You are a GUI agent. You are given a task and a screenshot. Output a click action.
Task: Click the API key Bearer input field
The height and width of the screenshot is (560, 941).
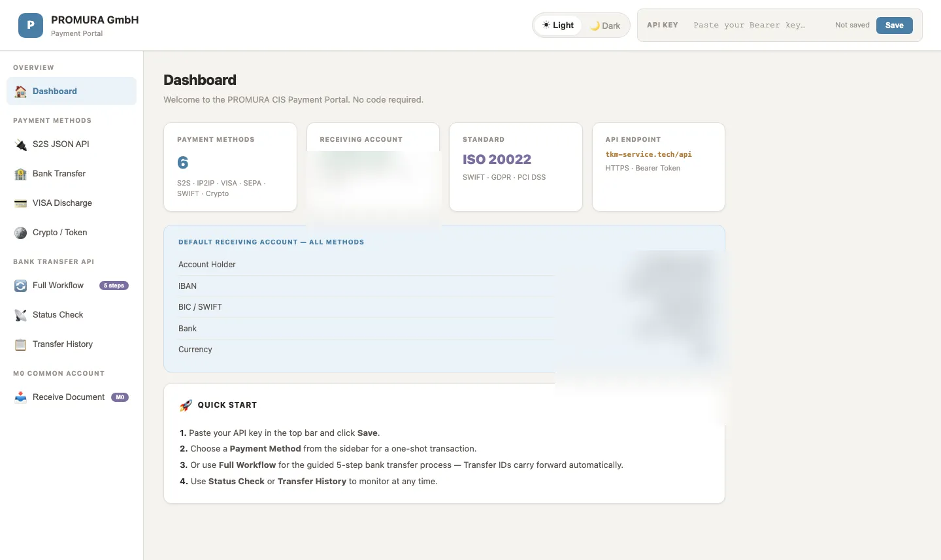(x=757, y=25)
